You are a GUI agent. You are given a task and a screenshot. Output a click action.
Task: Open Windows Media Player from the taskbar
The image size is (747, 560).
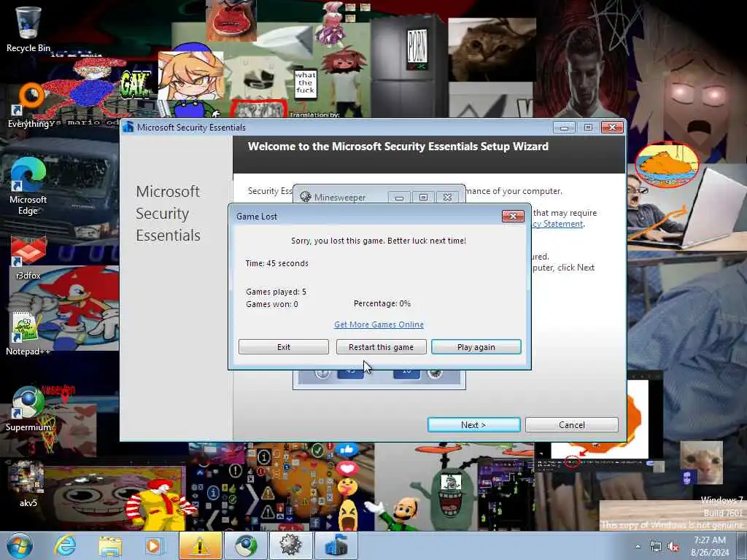tap(153, 545)
